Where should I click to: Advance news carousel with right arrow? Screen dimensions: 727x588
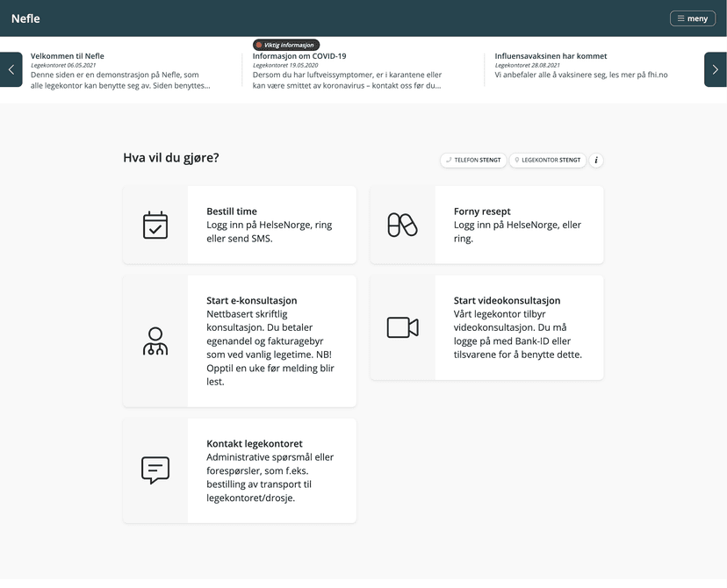coord(716,69)
